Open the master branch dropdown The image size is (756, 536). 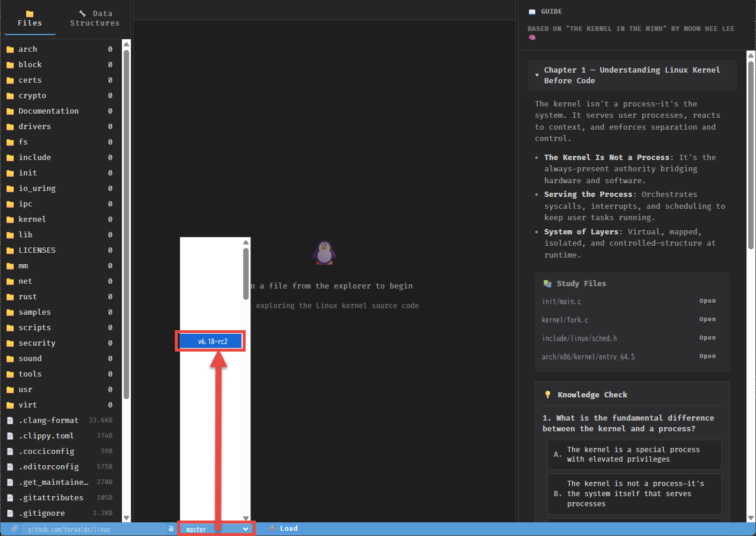[217, 529]
